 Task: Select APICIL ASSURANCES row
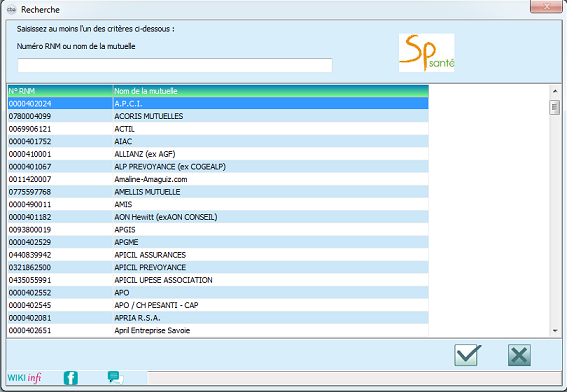point(218,255)
